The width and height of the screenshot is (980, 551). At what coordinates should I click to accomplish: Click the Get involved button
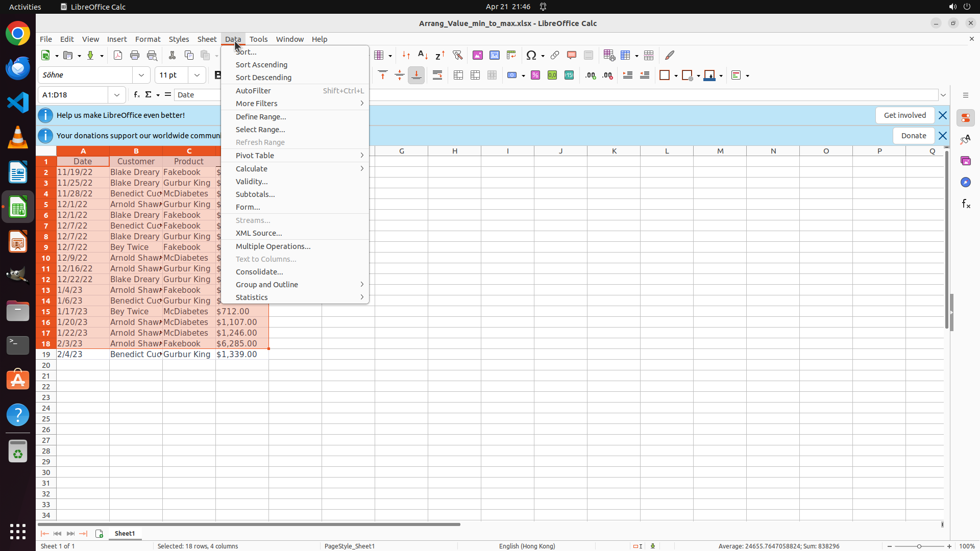904,115
